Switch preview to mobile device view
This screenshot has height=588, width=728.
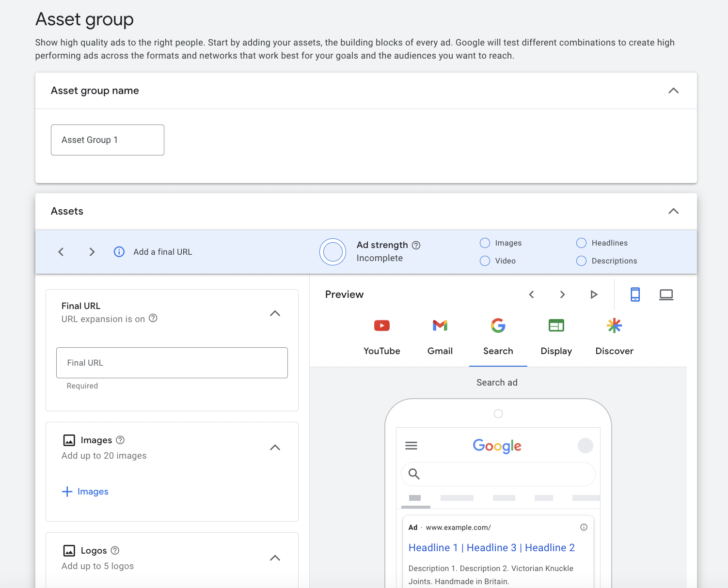[635, 294]
